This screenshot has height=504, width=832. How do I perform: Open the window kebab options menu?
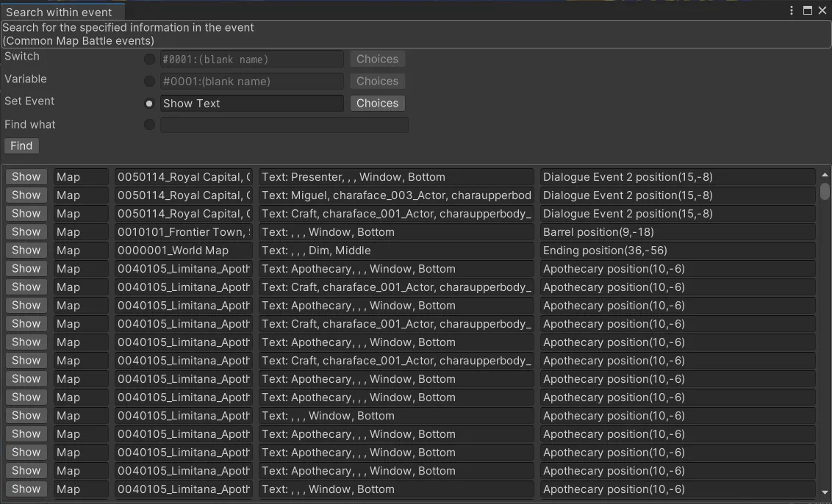tap(792, 11)
